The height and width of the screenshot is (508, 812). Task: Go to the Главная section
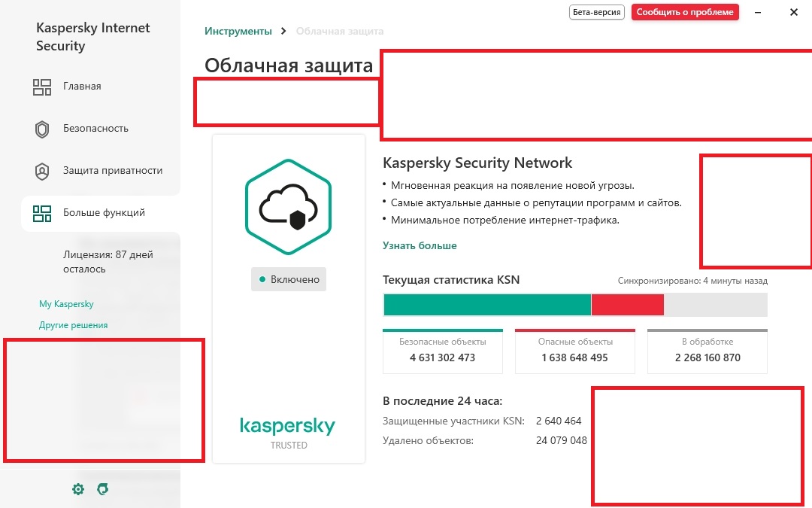click(82, 87)
